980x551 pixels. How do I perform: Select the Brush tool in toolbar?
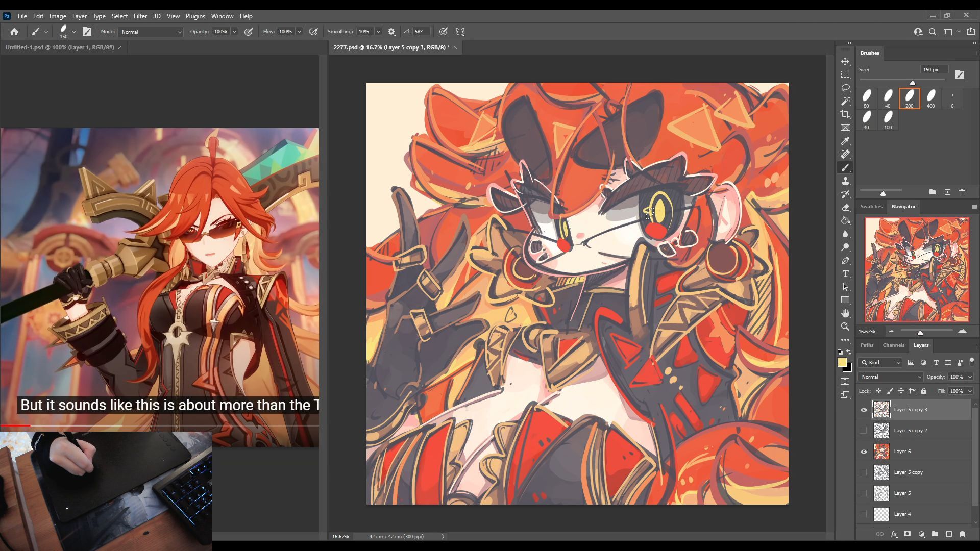click(x=845, y=167)
